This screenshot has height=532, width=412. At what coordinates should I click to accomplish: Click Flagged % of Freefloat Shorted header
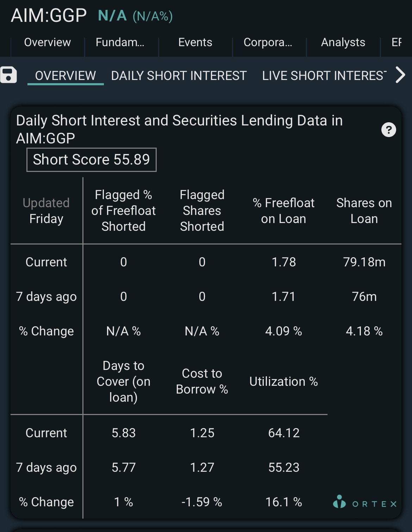tap(124, 211)
